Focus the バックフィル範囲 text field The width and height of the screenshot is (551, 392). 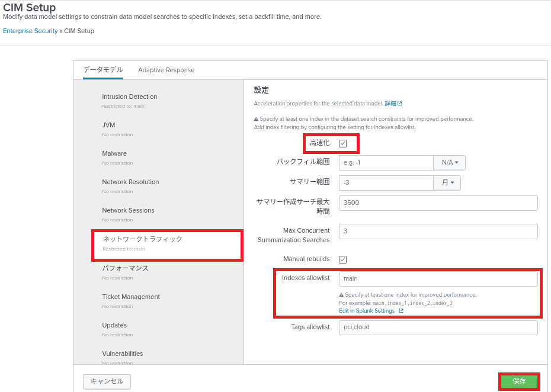386,163
